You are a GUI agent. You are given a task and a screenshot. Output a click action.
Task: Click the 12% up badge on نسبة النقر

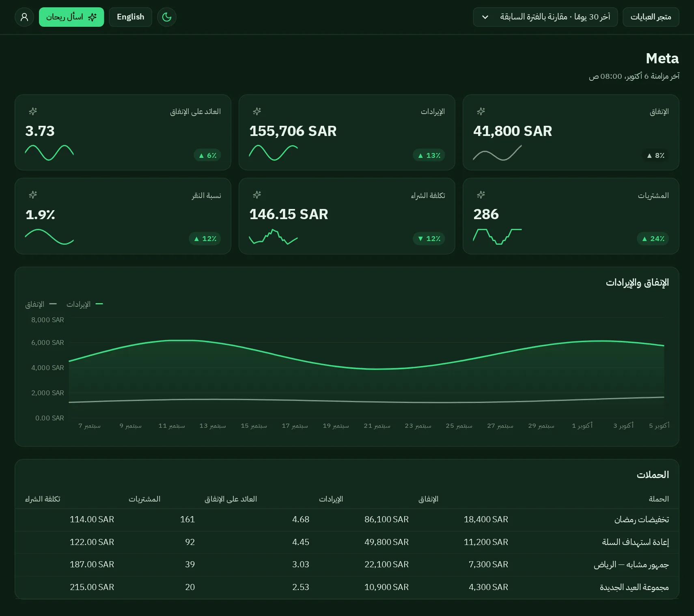[205, 239]
